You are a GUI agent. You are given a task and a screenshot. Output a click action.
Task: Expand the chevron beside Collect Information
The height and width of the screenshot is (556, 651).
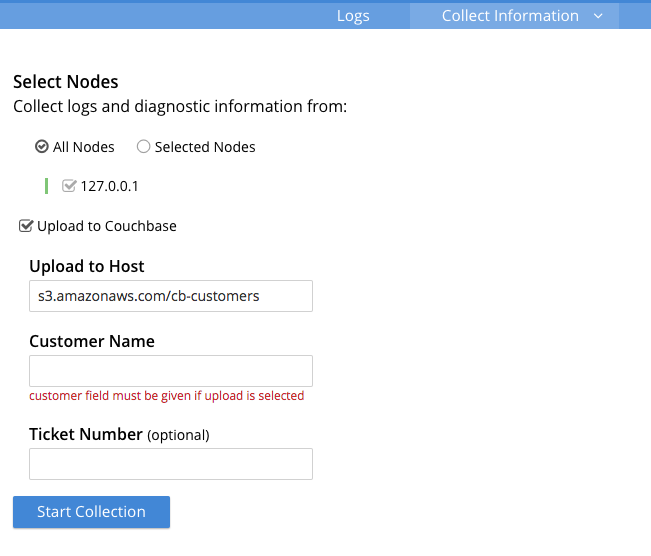point(598,16)
